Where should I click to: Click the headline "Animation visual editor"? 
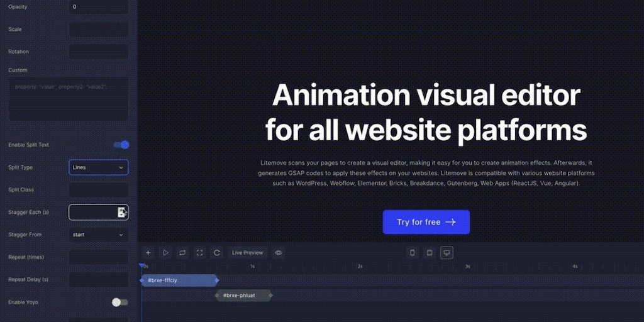point(426,96)
